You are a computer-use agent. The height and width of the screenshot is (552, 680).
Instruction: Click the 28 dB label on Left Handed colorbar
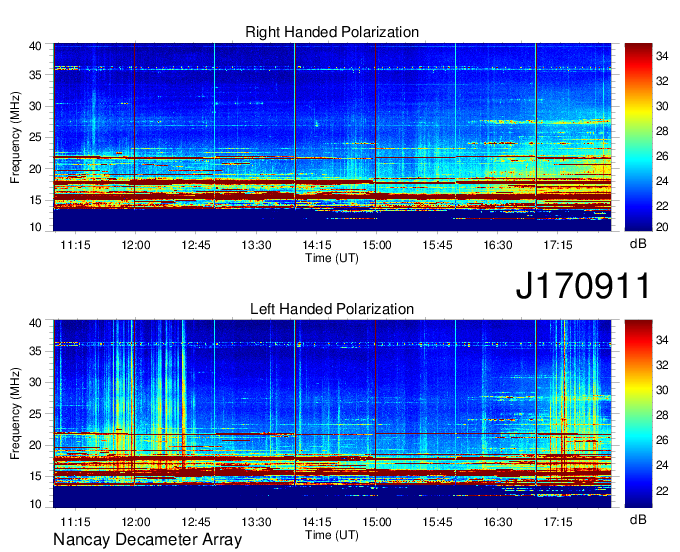click(662, 415)
